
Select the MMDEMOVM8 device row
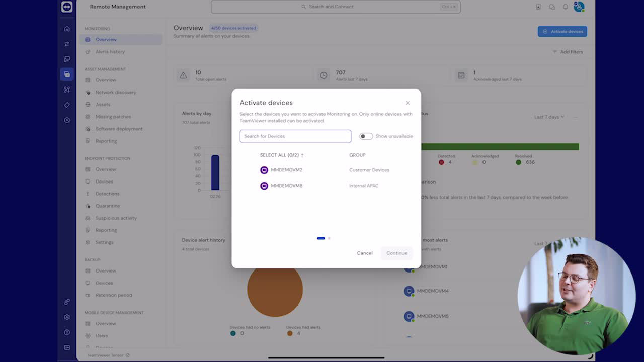coord(326,186)
